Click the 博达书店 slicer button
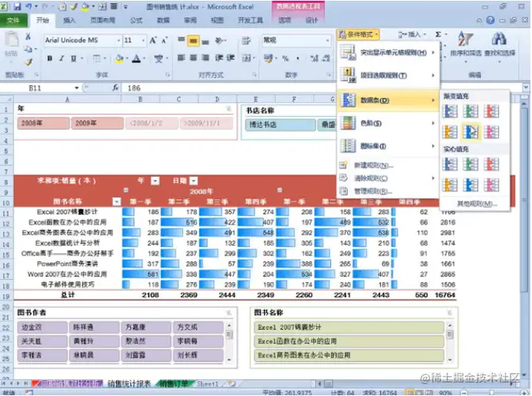This screenshot has height=396, width=532. (x=281, y=125)
